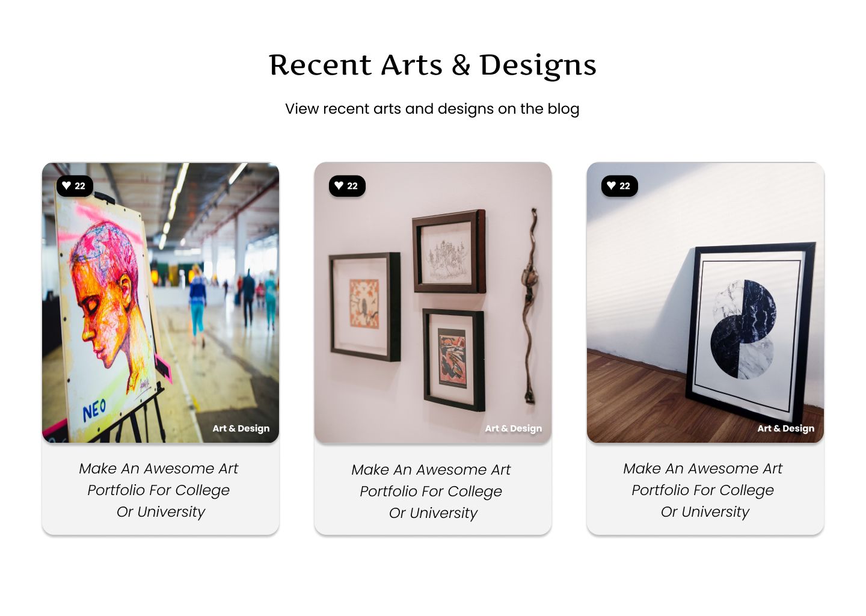Click the Recent Arts & Designs heading

(432, 66)
